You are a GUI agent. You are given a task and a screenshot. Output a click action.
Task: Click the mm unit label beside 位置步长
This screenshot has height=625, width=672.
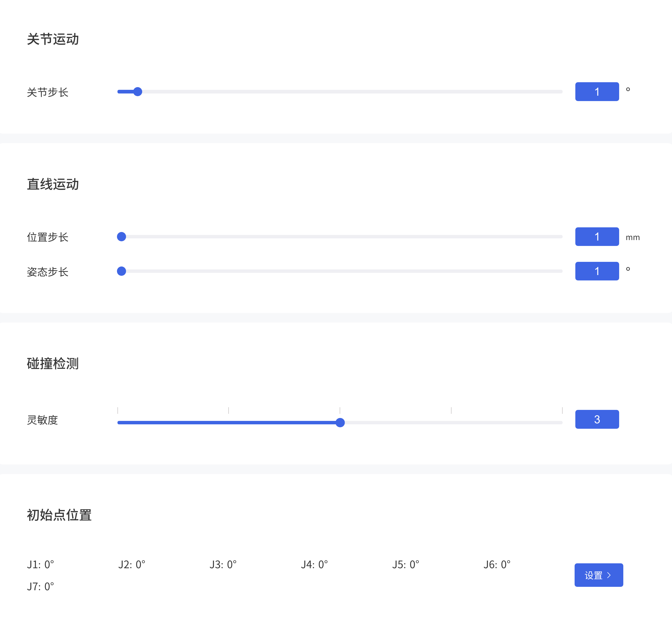pos(633,238)
